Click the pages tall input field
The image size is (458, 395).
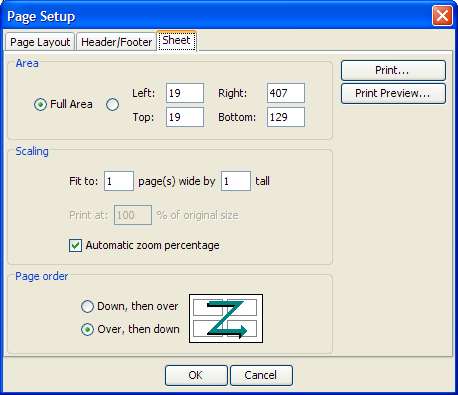236,181
